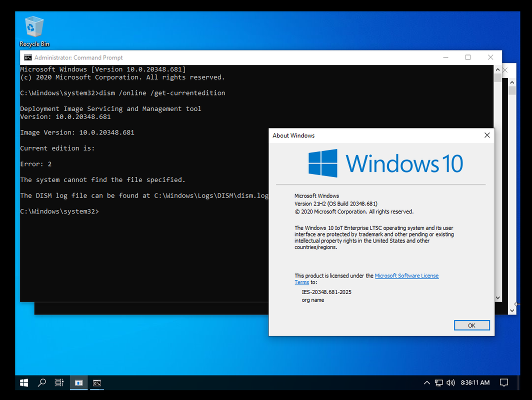The width and height of the screenshot is (532, 400).
Task: Open Task View on the taskbar
Action: (59, 382)
